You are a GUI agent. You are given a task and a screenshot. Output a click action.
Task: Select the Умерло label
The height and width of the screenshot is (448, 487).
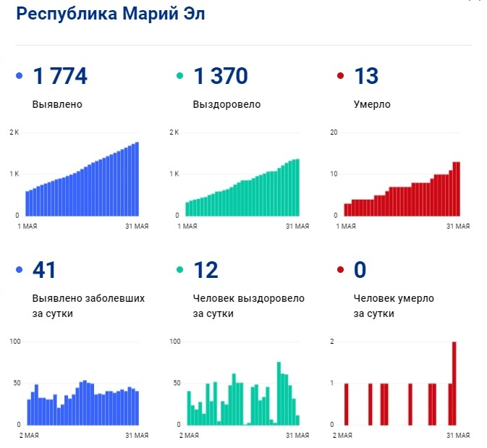pos(372,104)
